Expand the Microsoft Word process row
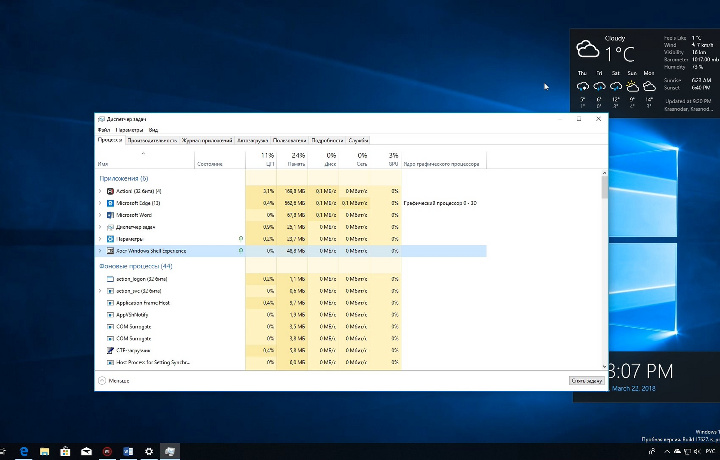 click(100, 215)
